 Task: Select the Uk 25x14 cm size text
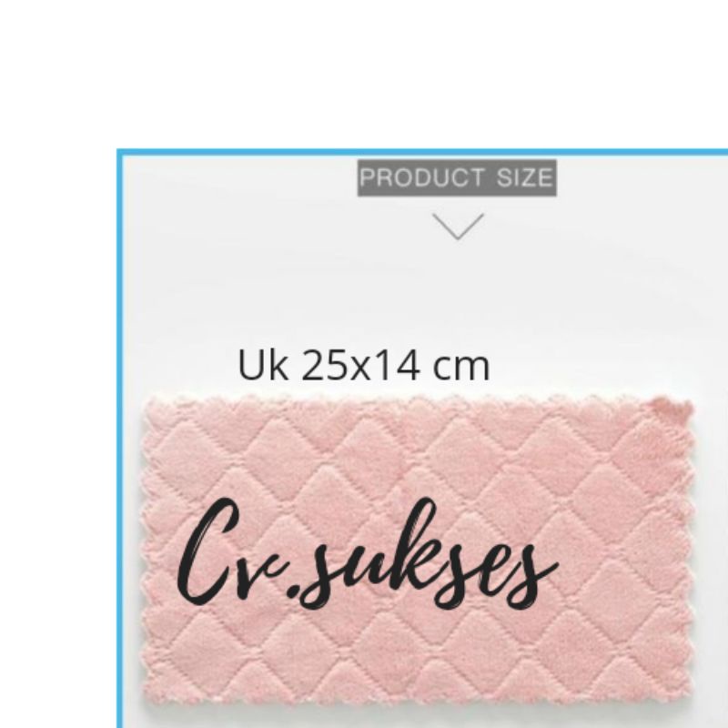tap(363, 366)
